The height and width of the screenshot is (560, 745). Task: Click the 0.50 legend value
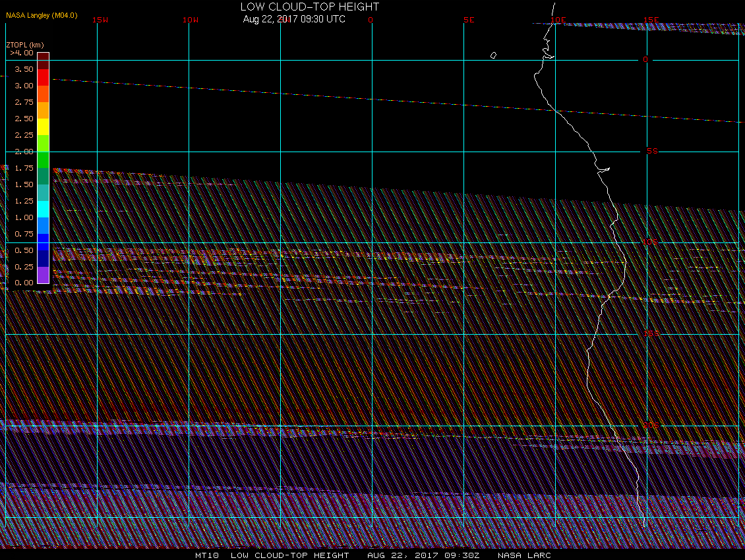24,250
